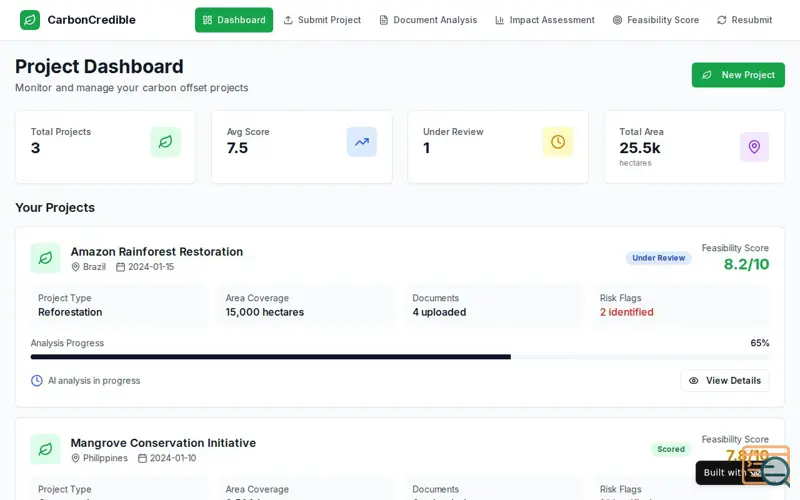Screen dimensions: 800x500
Task: Click the CarbonCredible leaf logo icon
Action: tap(30, 20)
